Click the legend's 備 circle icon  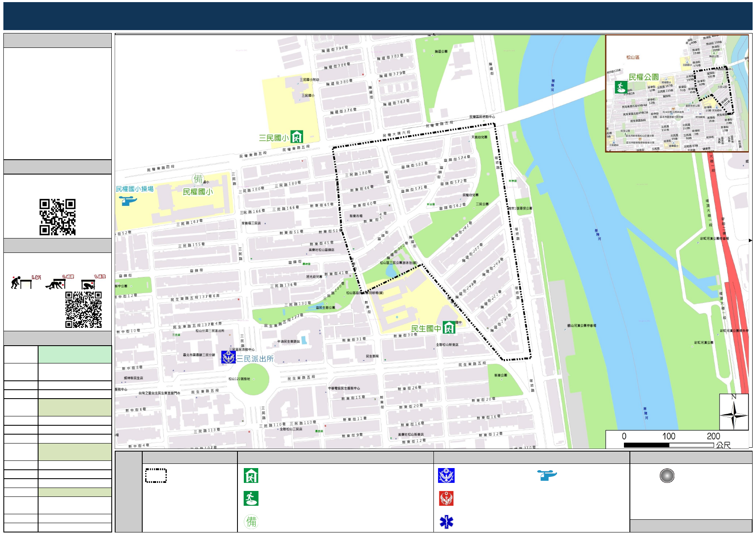point(251,521)
